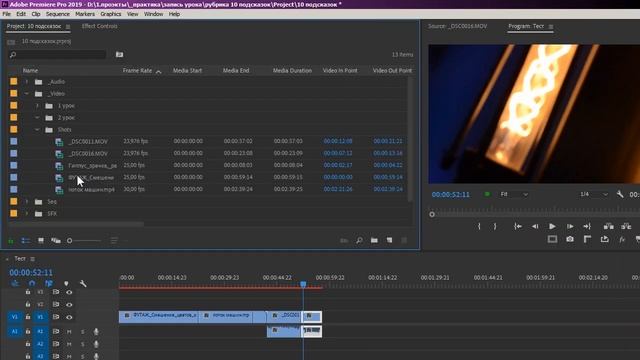Click the Project panel search field
Screen dimensions: 640x360
click(x=58, y=54)
